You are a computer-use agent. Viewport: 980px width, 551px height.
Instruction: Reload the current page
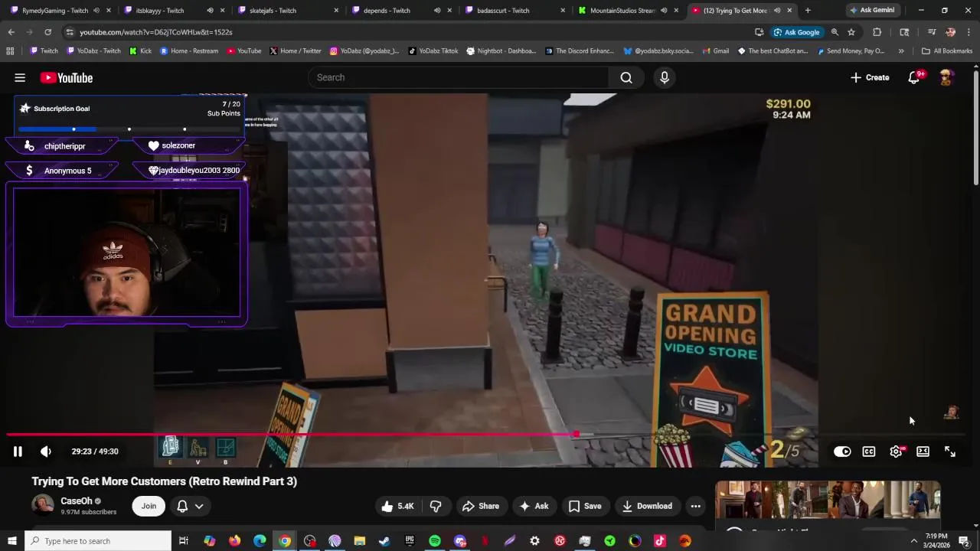click(x=47, y=32)
